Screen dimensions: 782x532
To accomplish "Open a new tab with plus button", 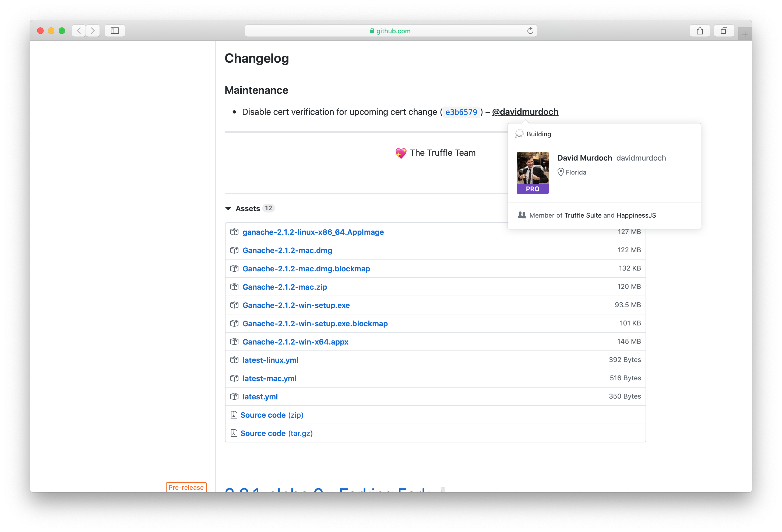I will (x=745, y=34).
